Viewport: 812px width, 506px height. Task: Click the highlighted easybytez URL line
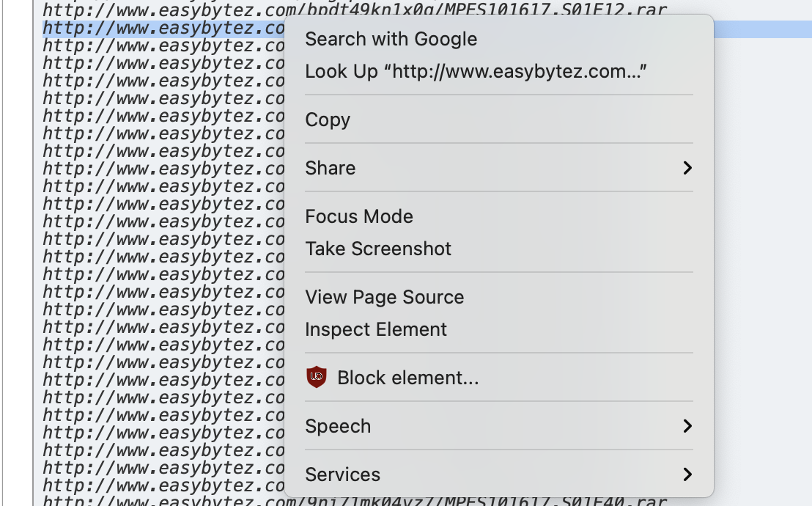tap(163, 29)
